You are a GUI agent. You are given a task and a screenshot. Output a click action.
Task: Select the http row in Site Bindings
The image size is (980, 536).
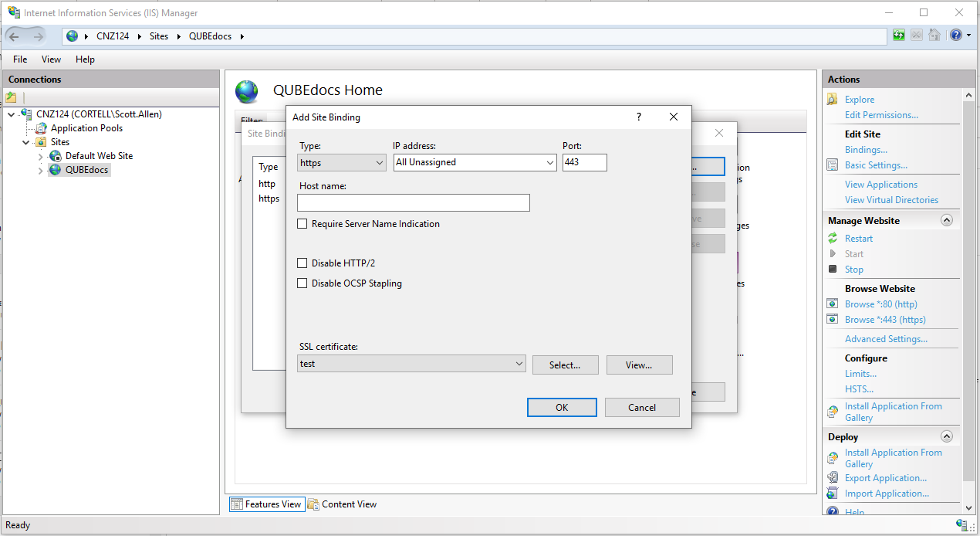[x=267, y=184]
